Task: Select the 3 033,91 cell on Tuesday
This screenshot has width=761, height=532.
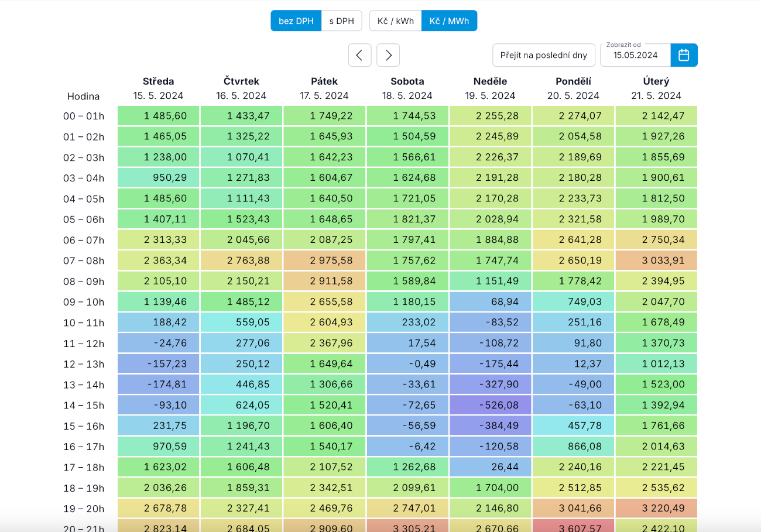Action: (656, 260)
